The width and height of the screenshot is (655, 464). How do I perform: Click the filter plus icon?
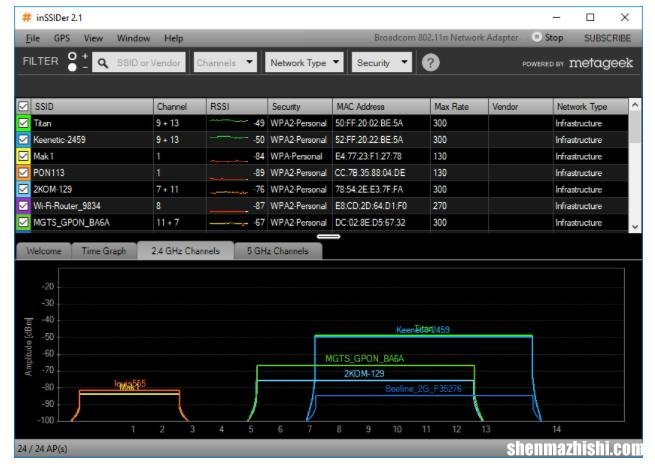(x=85, y=56)
